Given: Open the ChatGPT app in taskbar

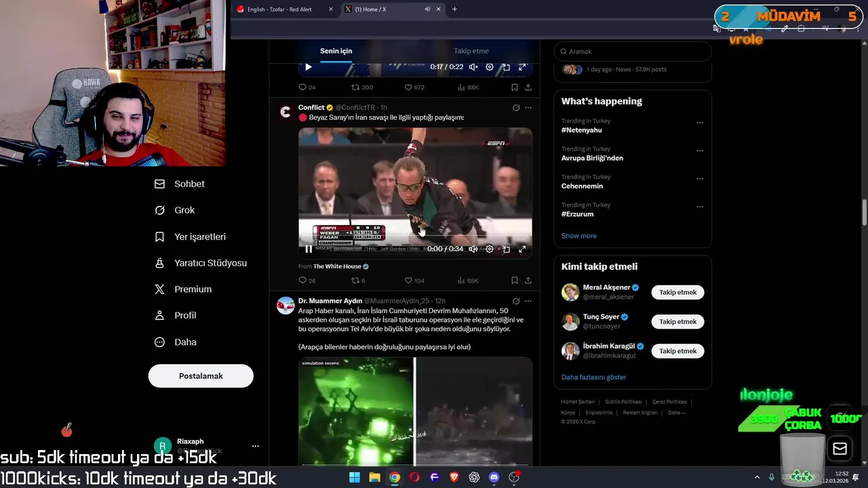Looking at the screenshot, I should coord(474,477).
